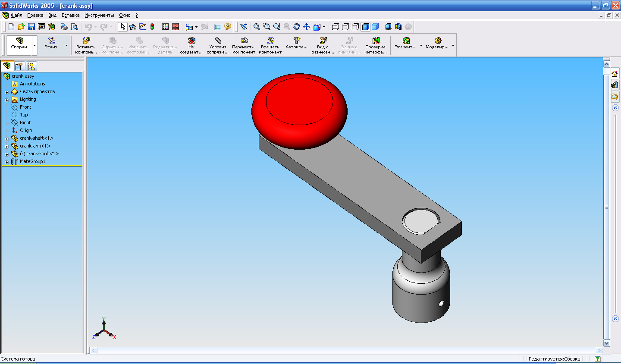Click Вставить компоненты tool
Image resolution: width=621 pixels, height=364 pixels.
(86, 45)
